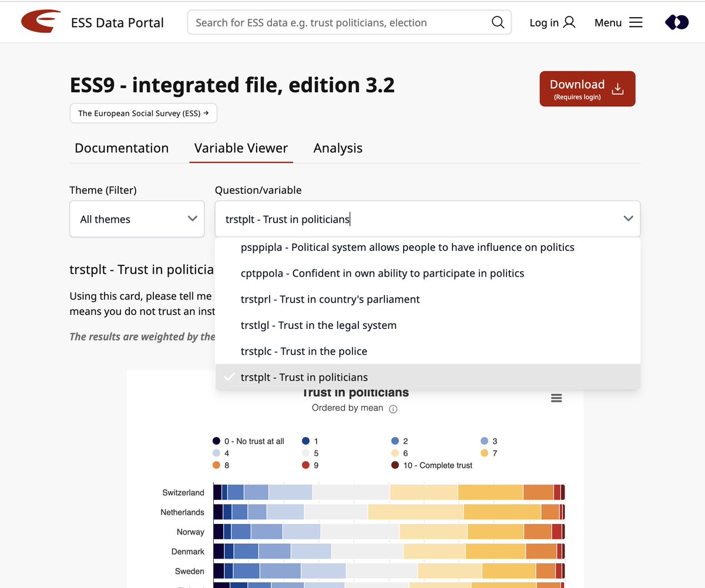Toggle legend series 1
Viewport: 705px width, 588px height.
coord(310,441)
